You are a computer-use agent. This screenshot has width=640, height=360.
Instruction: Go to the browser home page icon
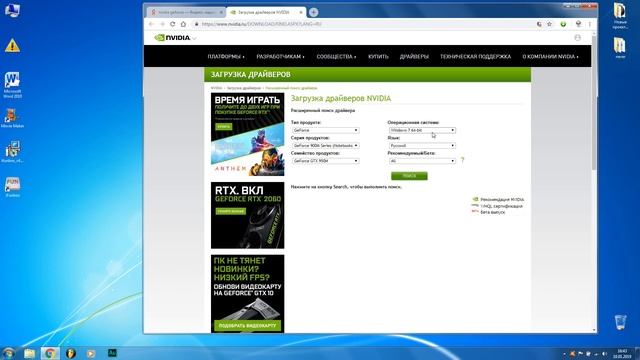tap(183, 24)
